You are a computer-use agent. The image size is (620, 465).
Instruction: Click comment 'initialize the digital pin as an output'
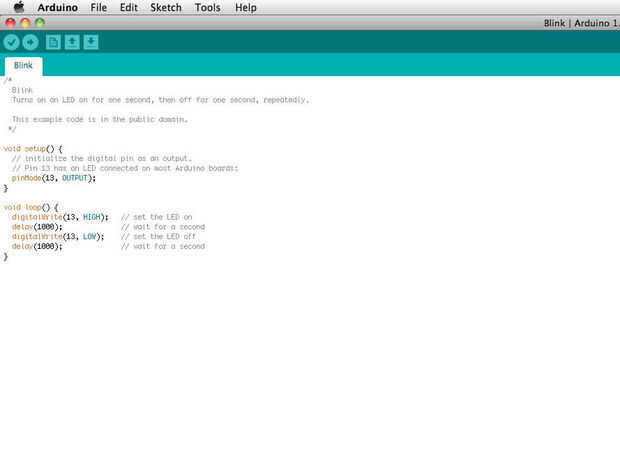click(x=102, y=159)
